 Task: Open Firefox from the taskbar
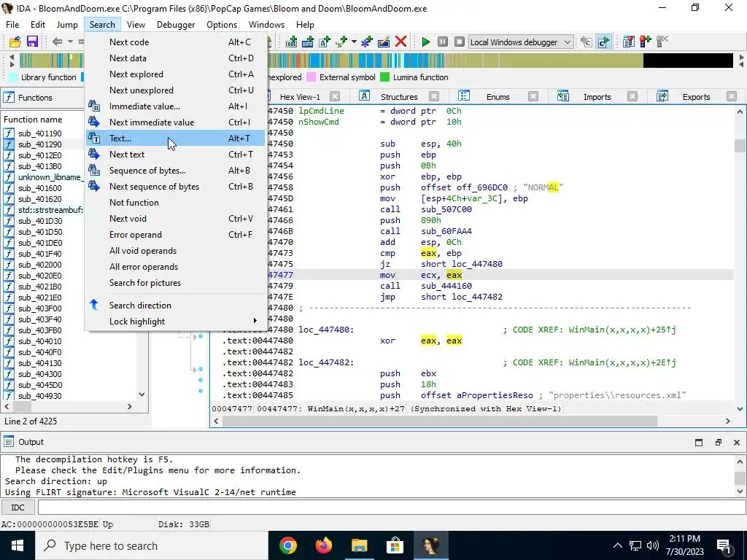[x=323, y=545]
